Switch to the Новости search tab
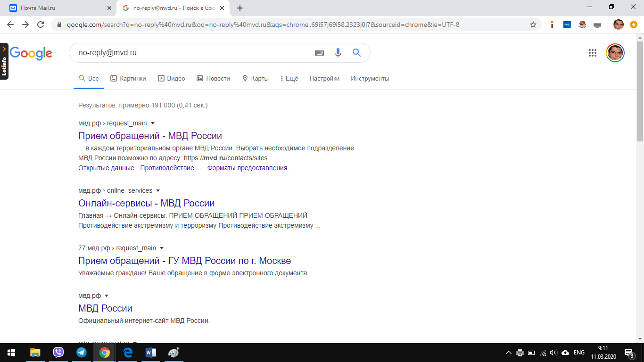 coord(213,79)
